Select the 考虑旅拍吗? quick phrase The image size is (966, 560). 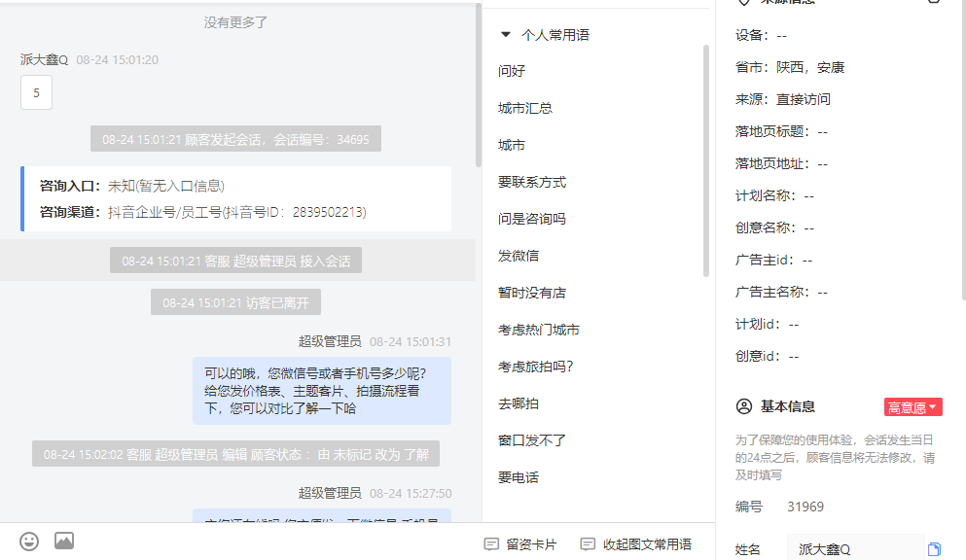coord(535,367)
